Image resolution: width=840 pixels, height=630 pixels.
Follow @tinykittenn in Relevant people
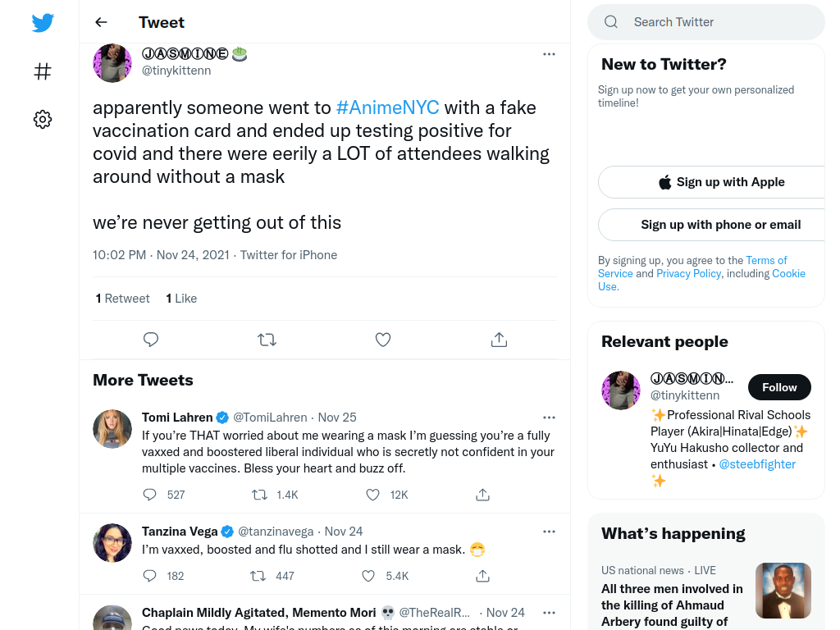[x=779, y=387]
